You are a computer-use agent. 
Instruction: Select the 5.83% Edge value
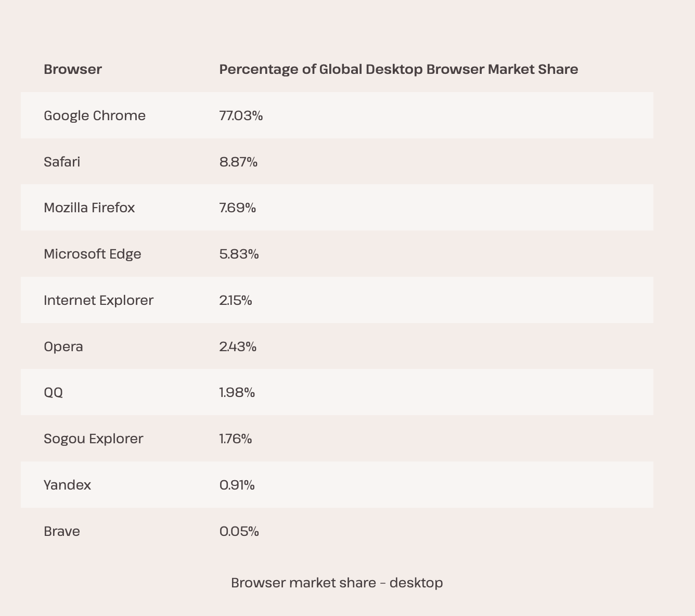click(239, 254)
